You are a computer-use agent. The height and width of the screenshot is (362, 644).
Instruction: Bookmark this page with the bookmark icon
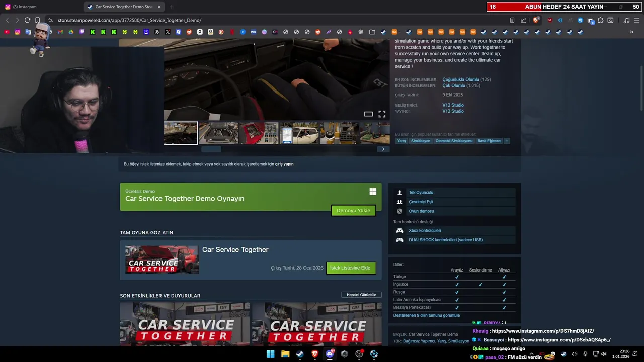coord(37,20)
